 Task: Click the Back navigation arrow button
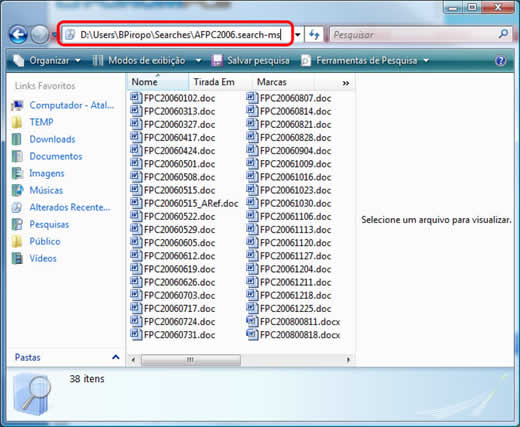(x=18, y=34)
